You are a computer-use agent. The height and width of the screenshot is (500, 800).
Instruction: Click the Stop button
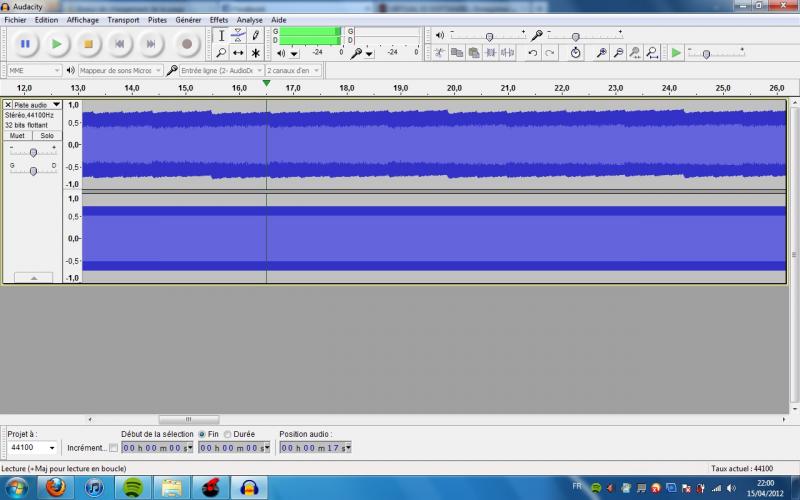(x=88, y=43)
